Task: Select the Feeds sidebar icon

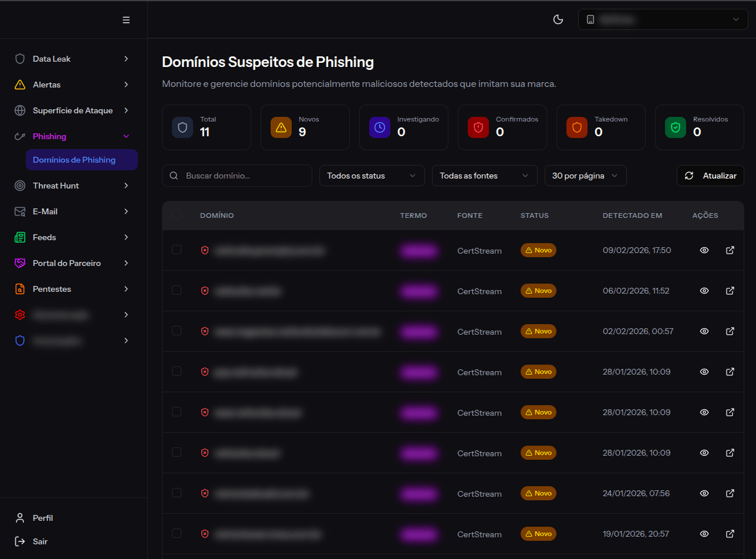Action: 20,237
